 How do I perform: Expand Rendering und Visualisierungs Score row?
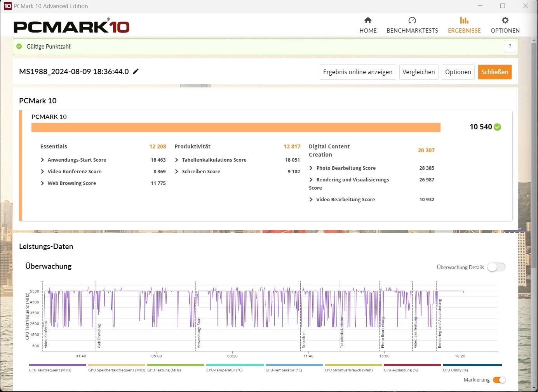click(x=311, y=179)
